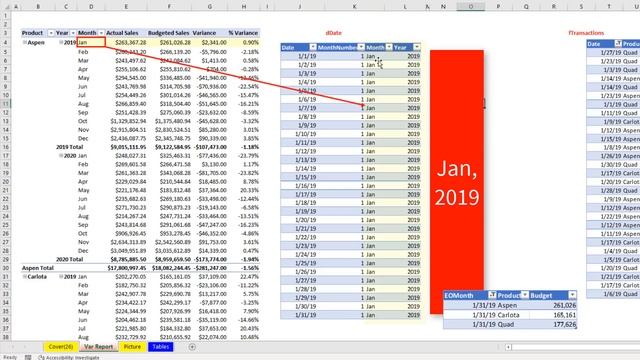Select the Select All corner of the grid
Screen dimensions: 640x360
(6, 7)
